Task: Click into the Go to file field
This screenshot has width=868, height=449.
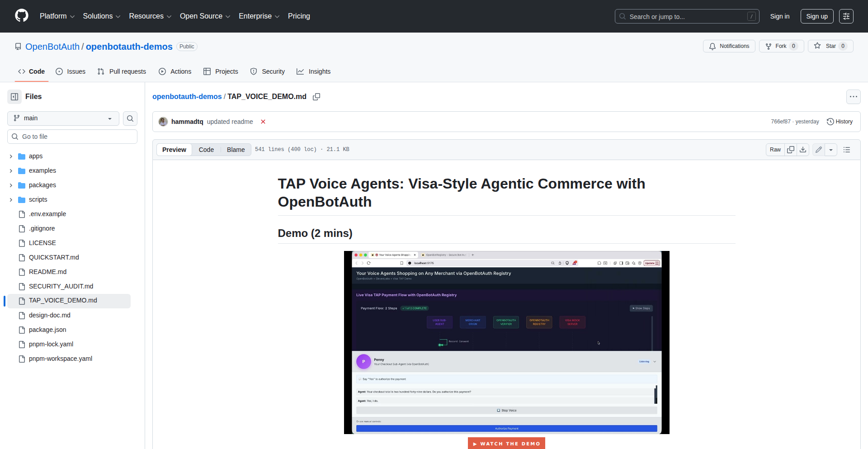Action: [72, 136]
